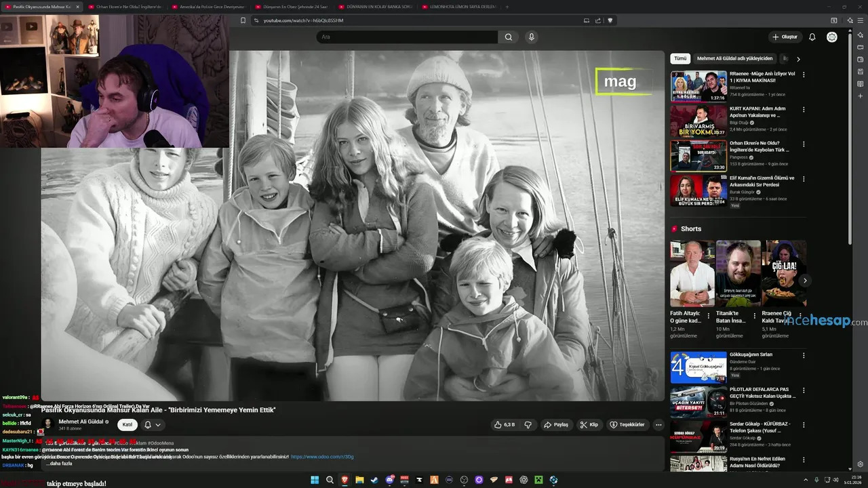Open Steam from the taskbar

pyautogui.click(x=374, y=480)
